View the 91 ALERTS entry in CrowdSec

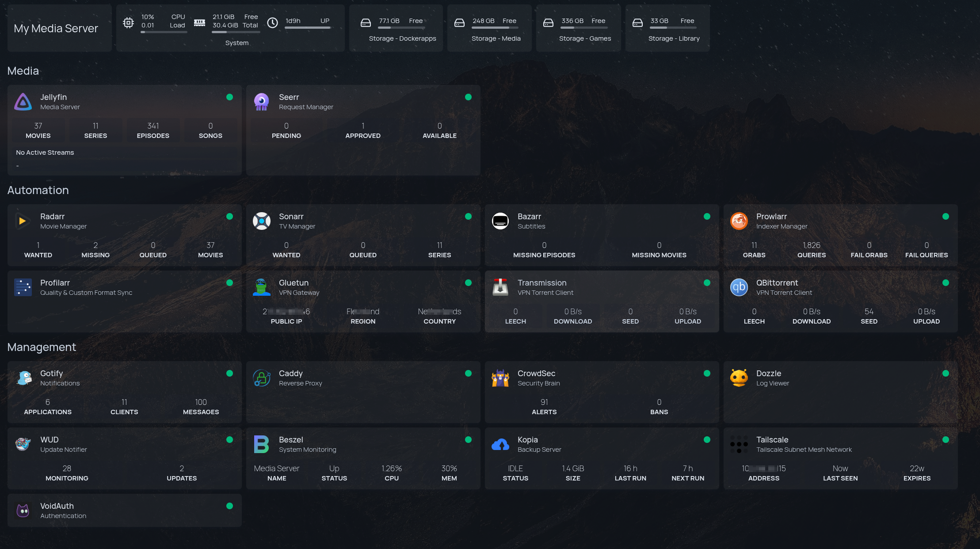click(544, 406)
